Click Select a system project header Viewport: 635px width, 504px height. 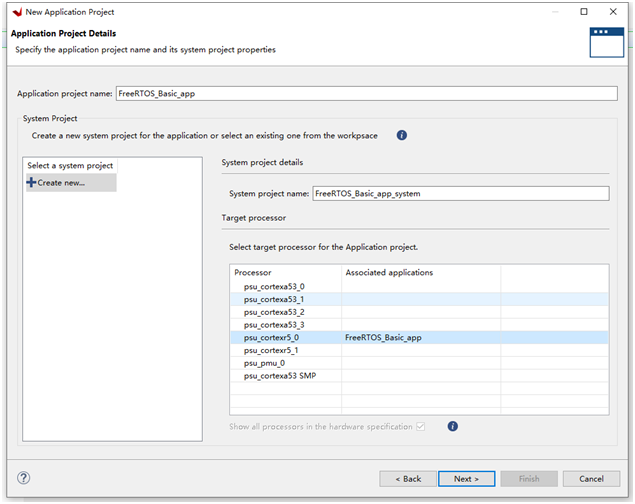[70, 166]
